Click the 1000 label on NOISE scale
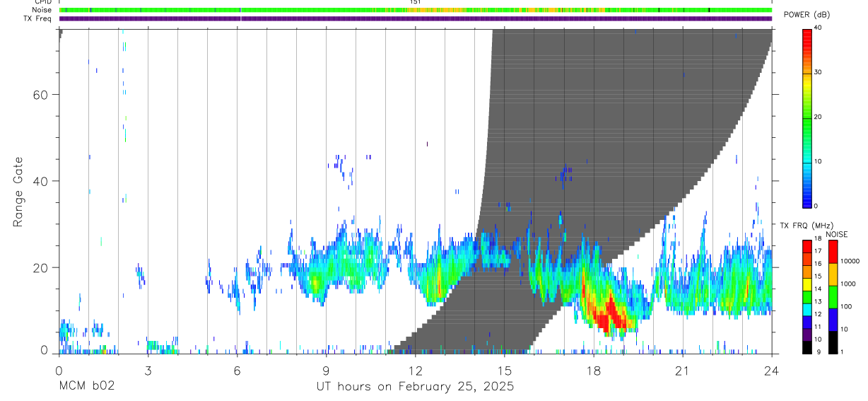Screen dimensions: 868x401 click(848, 284)
